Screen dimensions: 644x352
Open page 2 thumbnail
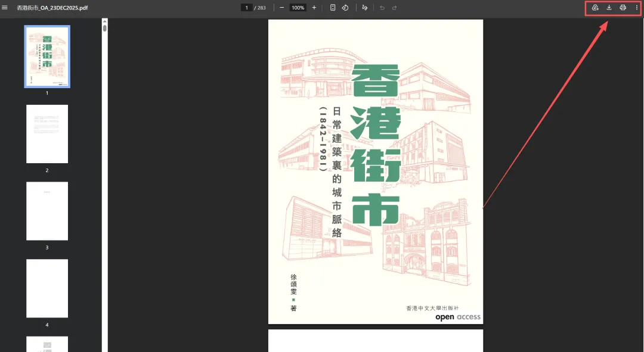click(x=47, y=134)
